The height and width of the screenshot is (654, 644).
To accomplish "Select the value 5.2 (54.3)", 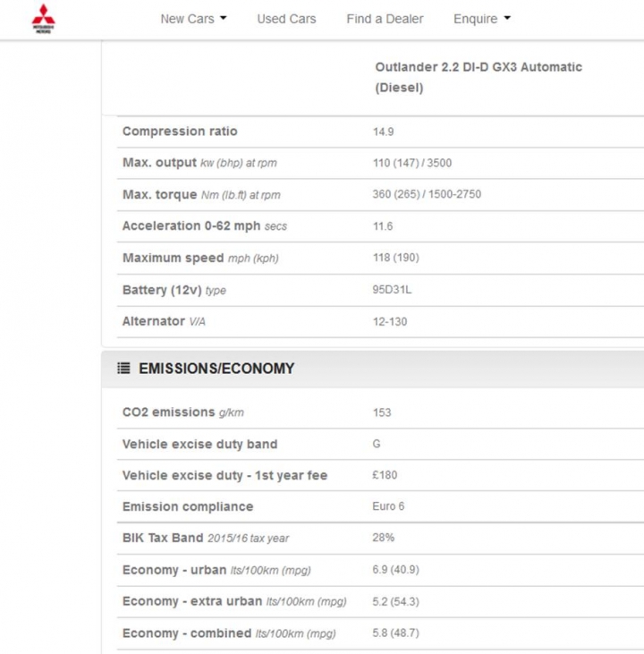I will (396, 602).
